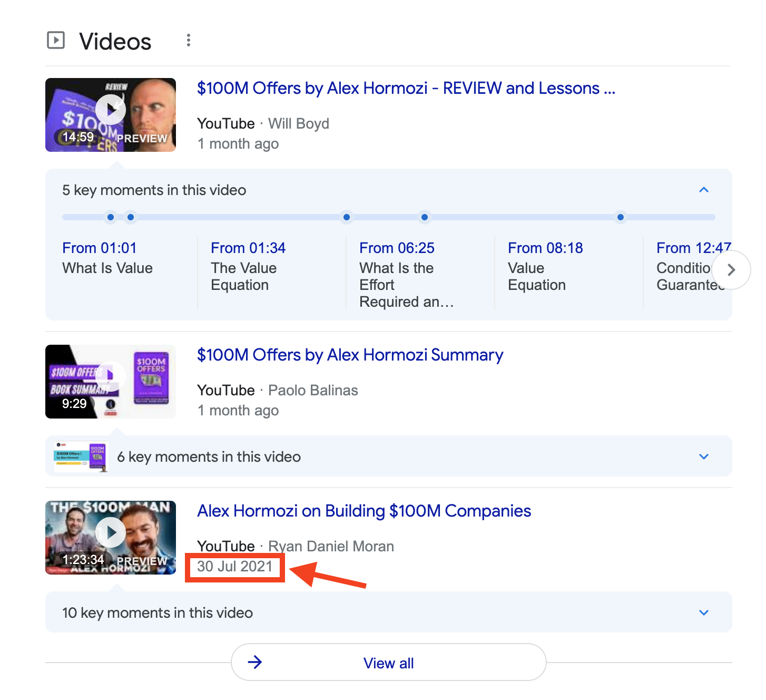
Task: Open the Videos section options menu
Action: click(x=188, y=41)
